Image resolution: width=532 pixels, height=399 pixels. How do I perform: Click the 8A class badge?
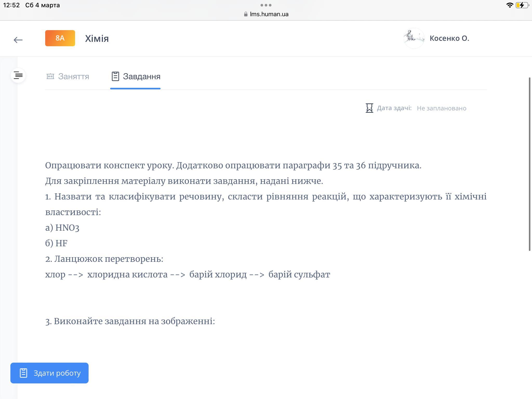[60, 38]
